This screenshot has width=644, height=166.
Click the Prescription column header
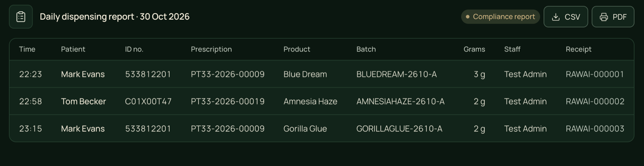(x=211, y=49)
